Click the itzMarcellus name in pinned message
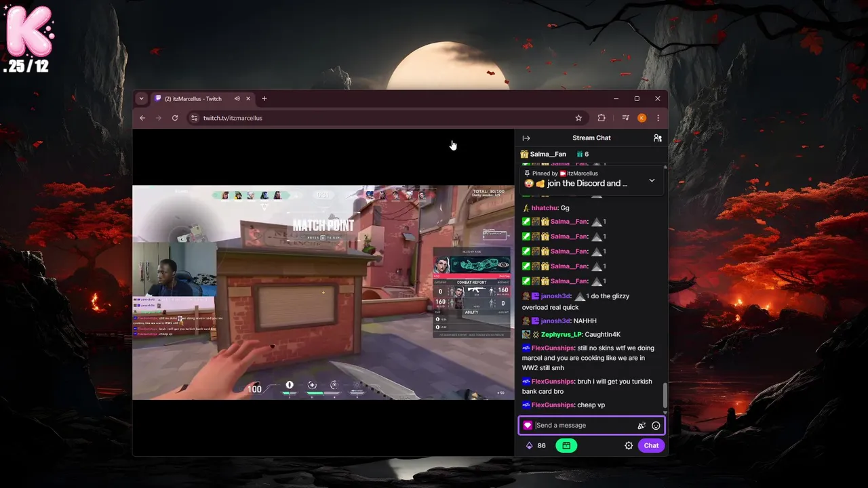 [x=583, y=174]
